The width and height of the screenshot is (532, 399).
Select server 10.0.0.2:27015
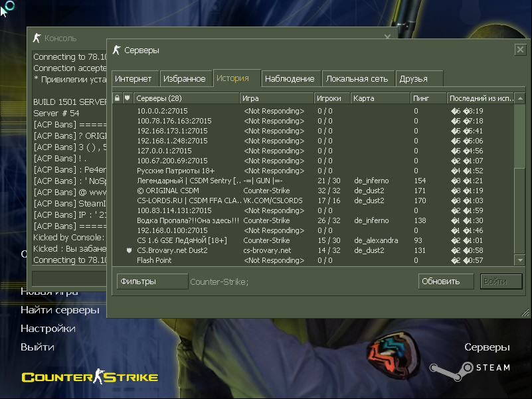pos(162,111)
